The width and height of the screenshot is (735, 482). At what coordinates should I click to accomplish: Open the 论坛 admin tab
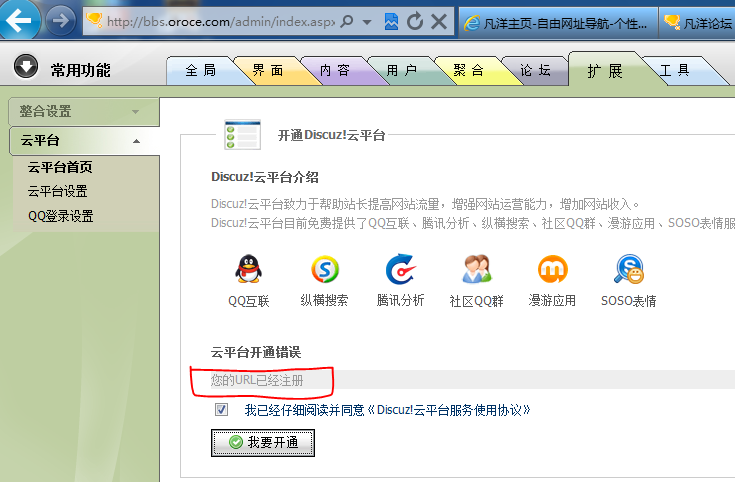tap(535, 70)
